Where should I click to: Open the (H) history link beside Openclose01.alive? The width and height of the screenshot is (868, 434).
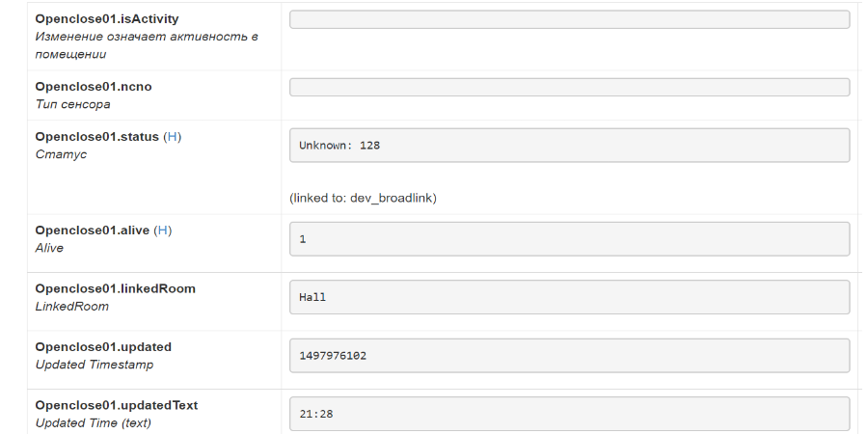pyautogui.click(x=164, y=230)
